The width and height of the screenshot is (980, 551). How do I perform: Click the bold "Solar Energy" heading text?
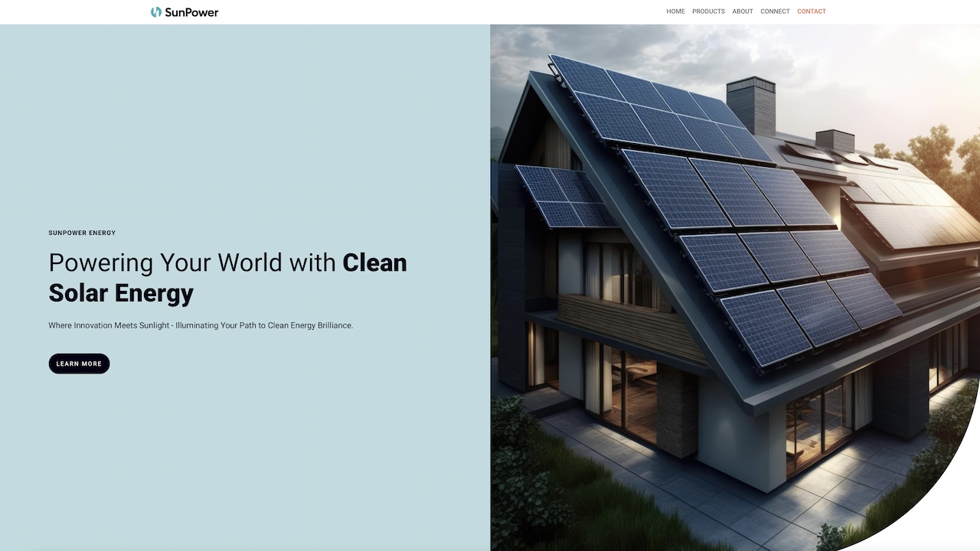coord(121,293)
